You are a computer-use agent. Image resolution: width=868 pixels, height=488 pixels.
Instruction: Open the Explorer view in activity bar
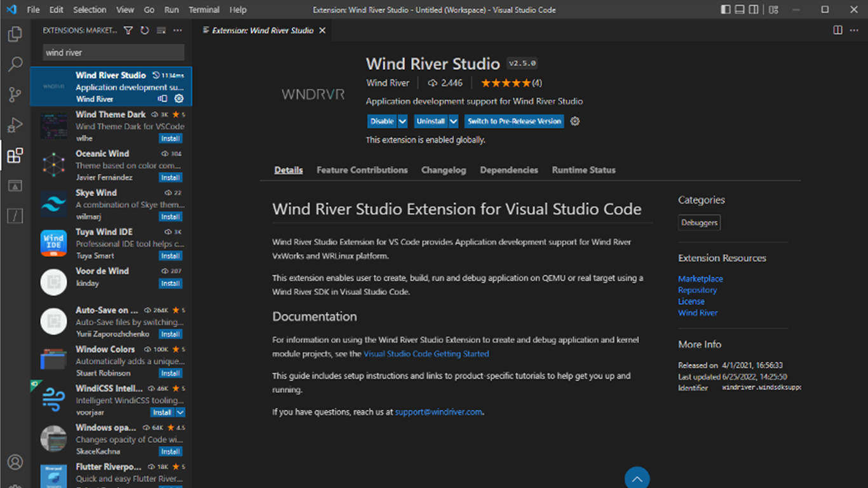(15, 34)
